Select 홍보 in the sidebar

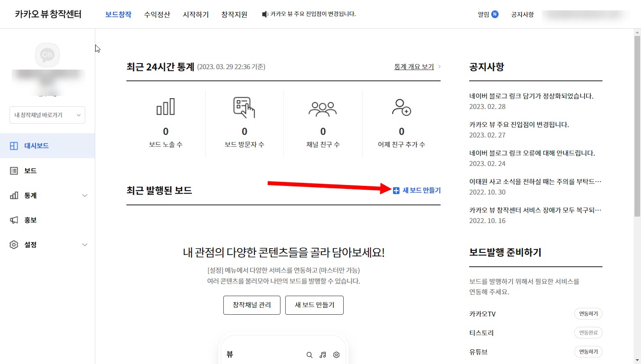click(x=47, y=220)
